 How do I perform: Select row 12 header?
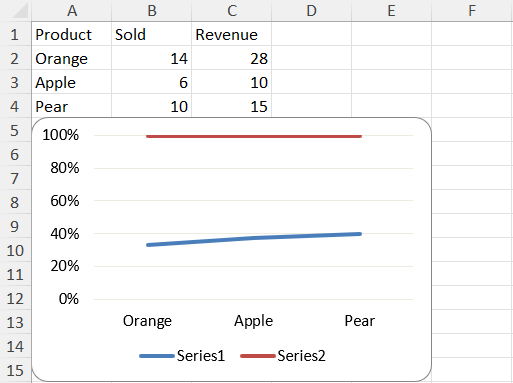pos(15,298)
